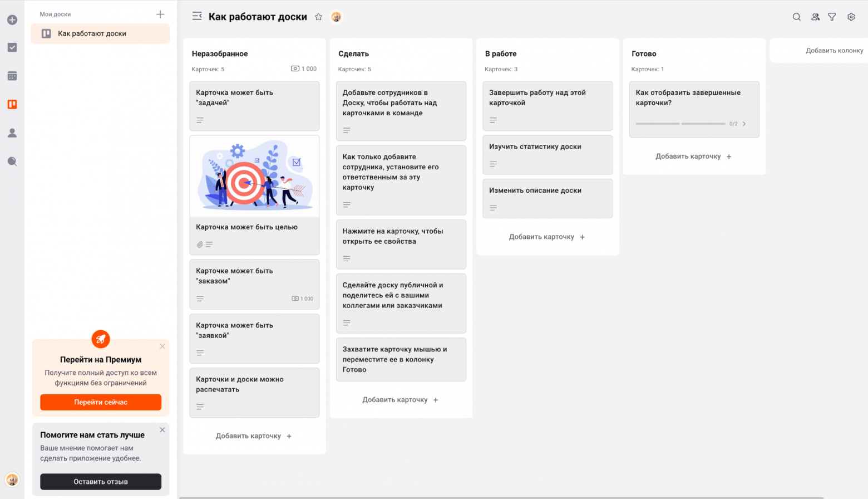Image resolution: width=868 pixels, height=499 pixels.
Task: Dismiss the Premium upgrade banner
Action: pyautogui.click(x=162, y=346)
